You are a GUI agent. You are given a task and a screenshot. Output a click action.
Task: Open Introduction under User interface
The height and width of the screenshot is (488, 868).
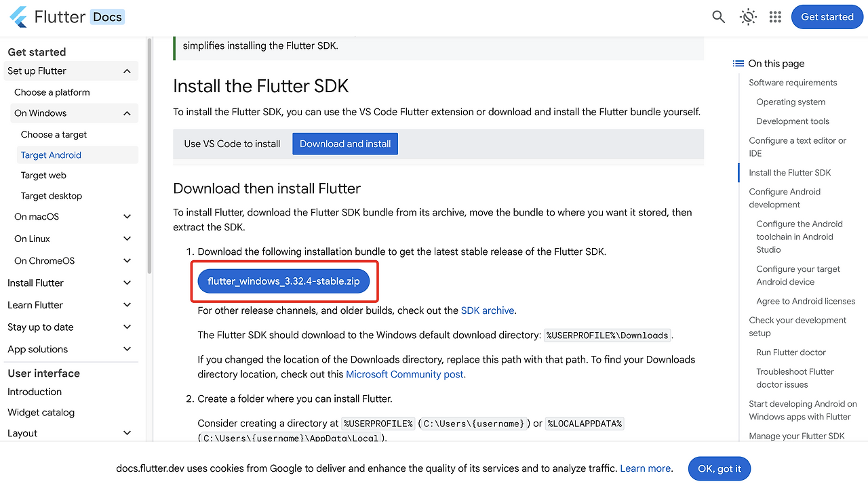[35, 392]
